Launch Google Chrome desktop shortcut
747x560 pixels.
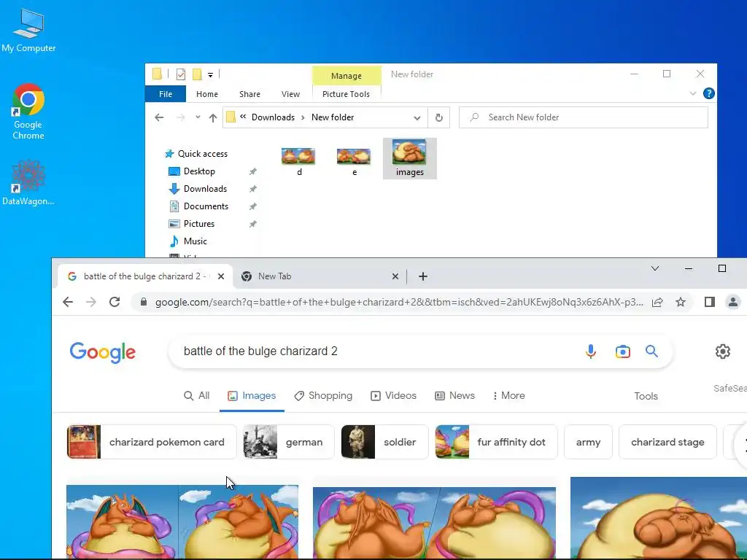[x=28, y=112]
